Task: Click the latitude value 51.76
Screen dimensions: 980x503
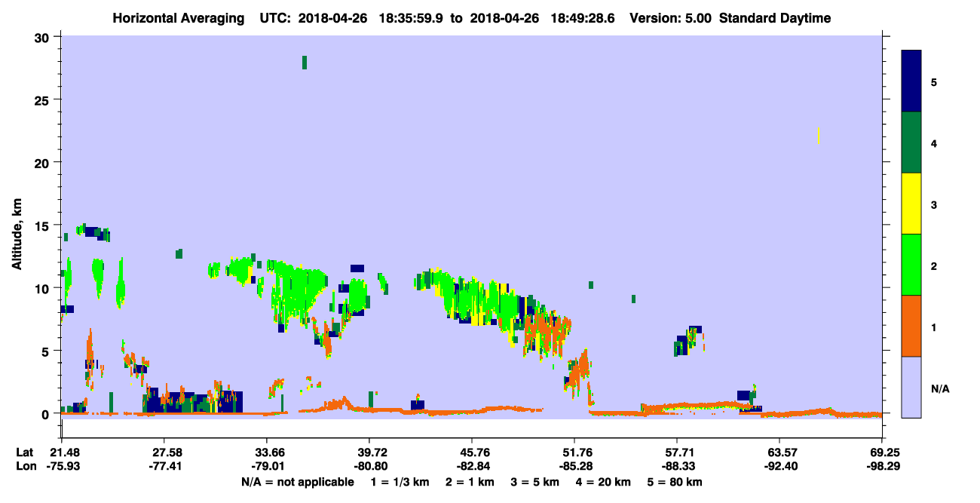Action: [574, 452]
